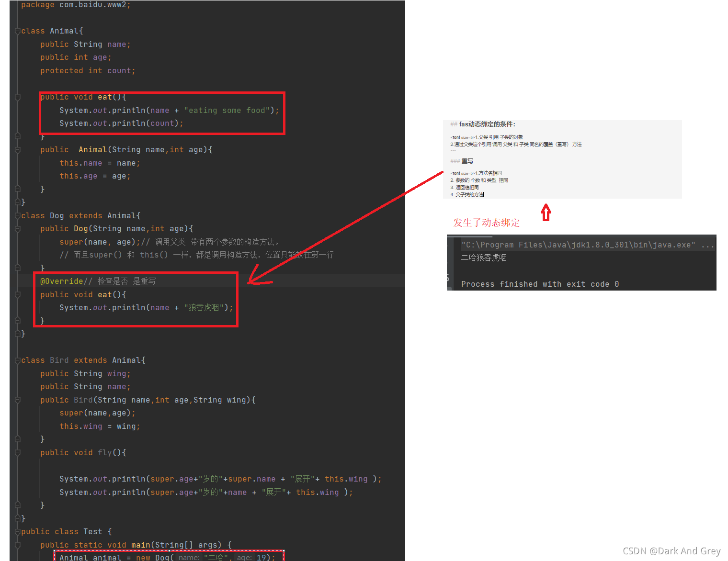Fold the overridden Dog eat() method
The image size is (728, 561).
(x=18, y=295)
